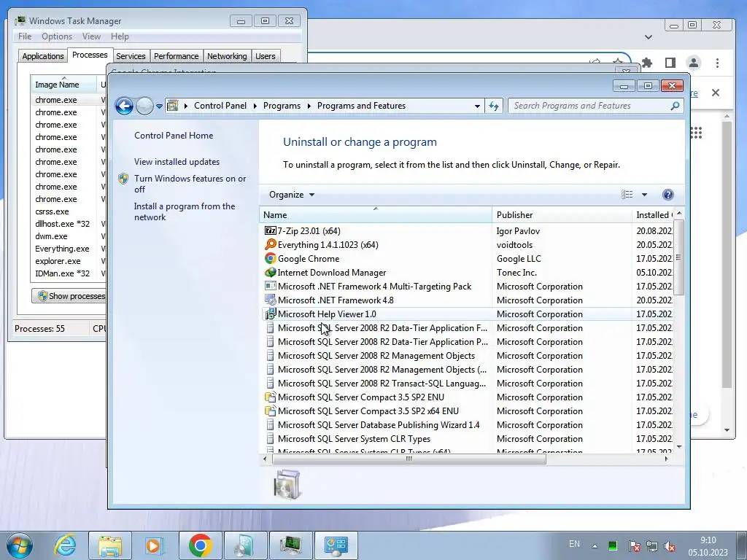Image resolution: width=747 pixels, height=560 pixels.
Task: Select explorer.exe in Task Manager process list
Action: [x=58, y=261]
